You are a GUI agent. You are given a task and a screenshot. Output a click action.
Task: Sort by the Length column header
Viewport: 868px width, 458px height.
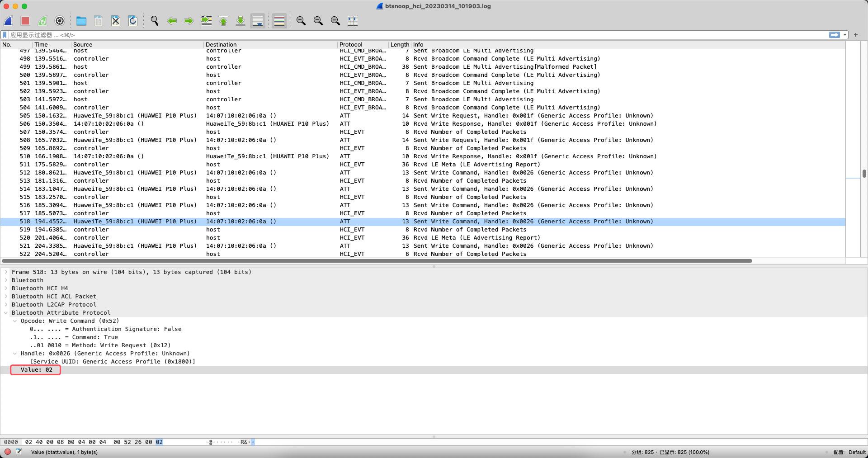click(x=400, y=44)
